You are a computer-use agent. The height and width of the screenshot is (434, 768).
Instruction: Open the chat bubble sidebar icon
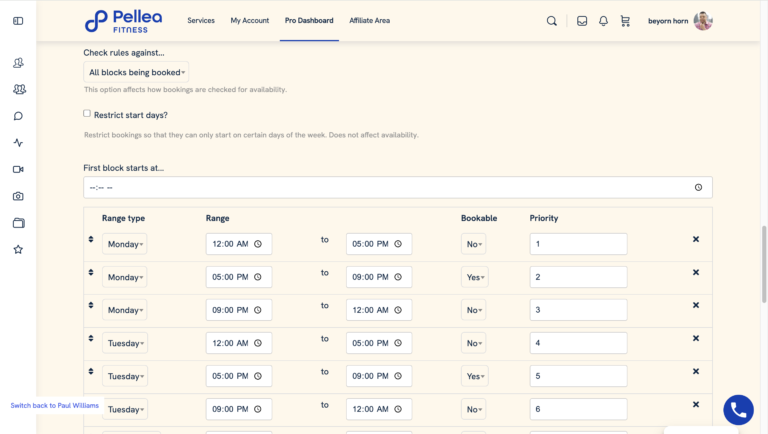18,116
